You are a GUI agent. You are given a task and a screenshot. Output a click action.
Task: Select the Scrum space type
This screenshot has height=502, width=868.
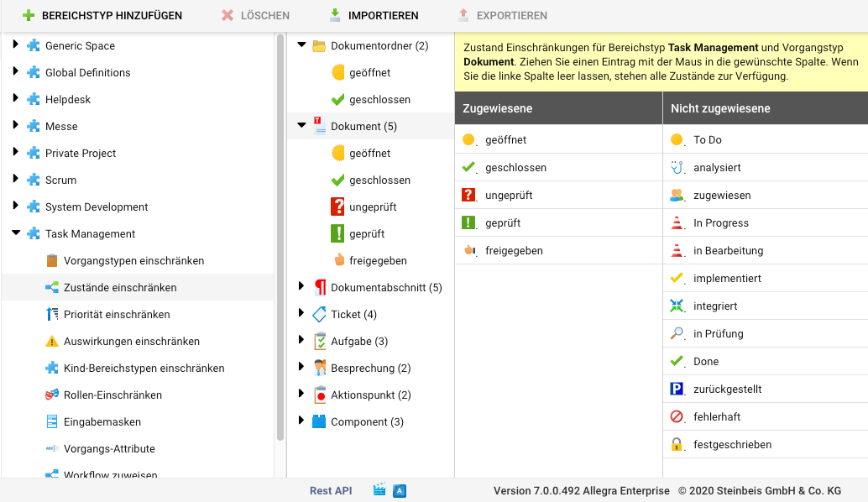point(60,180)
